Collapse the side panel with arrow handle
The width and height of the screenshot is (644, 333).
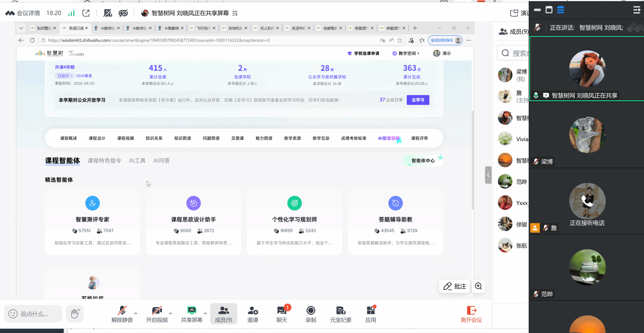coord(488,175)
